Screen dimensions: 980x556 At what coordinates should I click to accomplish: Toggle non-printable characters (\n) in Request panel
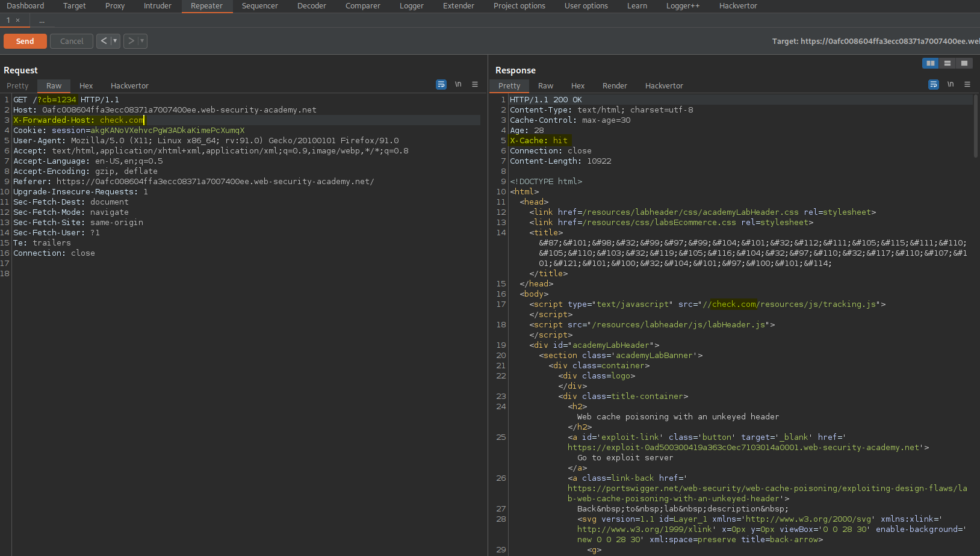[458, 85]
